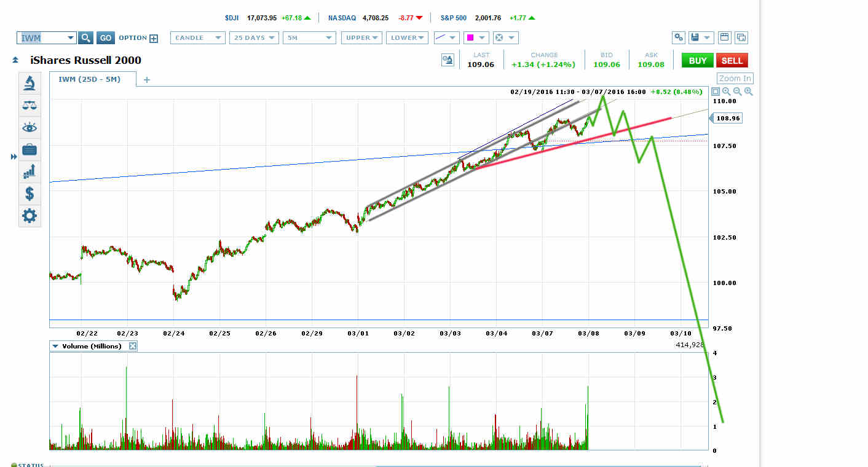Click the zoom in magnifier plus icon
The image size is (868, 467).
click(748, 92)
